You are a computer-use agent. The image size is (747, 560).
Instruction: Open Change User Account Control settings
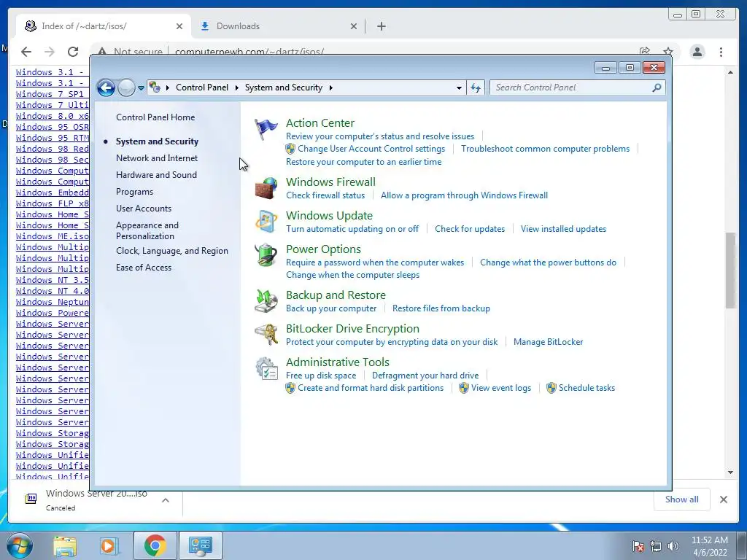coord(371,149)
